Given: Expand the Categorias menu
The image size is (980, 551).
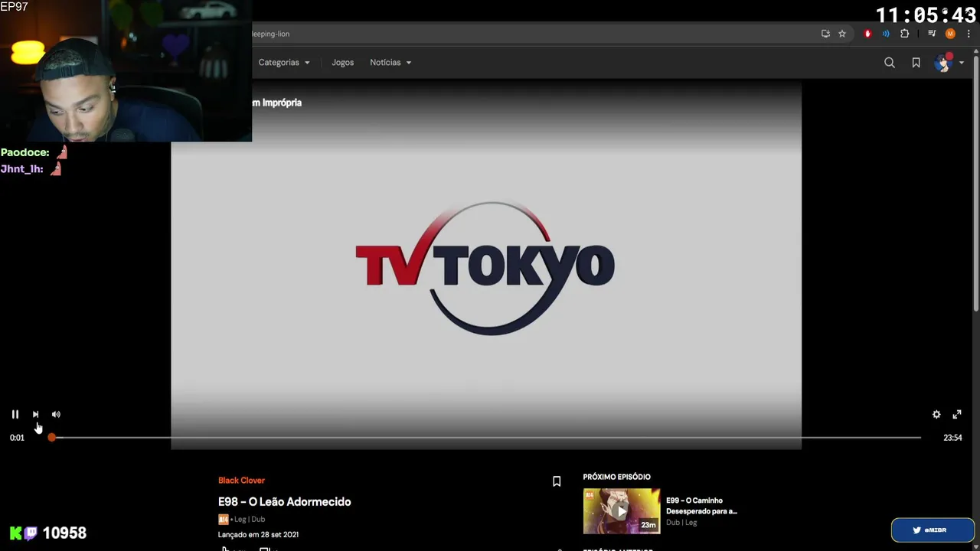Looking at the screenshot, I should click(x=284, y=63).
